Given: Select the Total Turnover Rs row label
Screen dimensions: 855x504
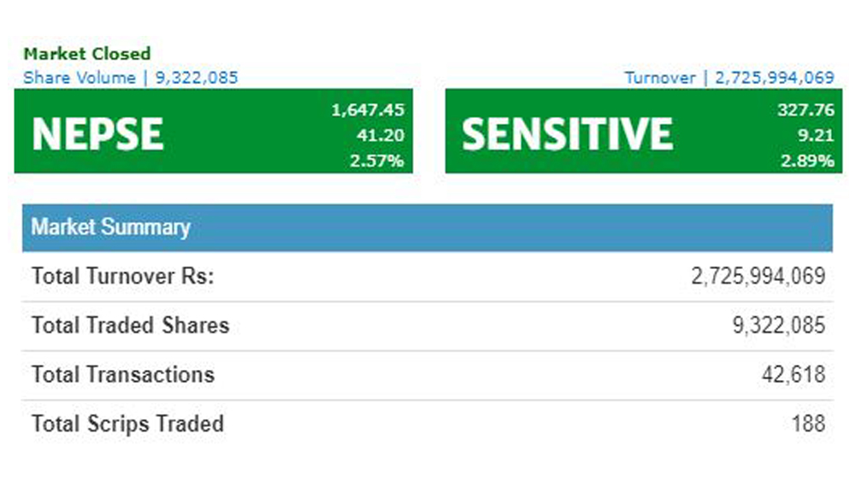Looking at the screenshot, I should point(122,277).
